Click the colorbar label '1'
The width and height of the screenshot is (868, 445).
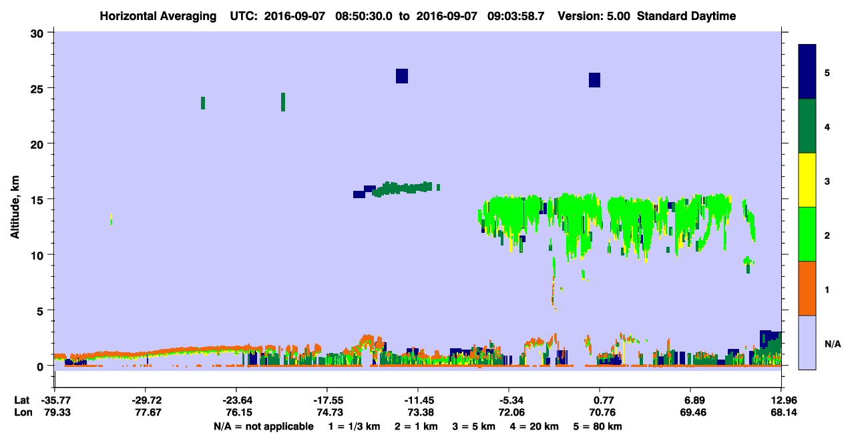827,290
